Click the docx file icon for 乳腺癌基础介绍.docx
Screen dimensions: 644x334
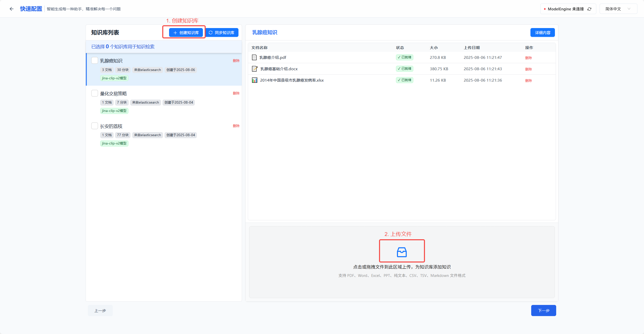[x=255, y=69]
